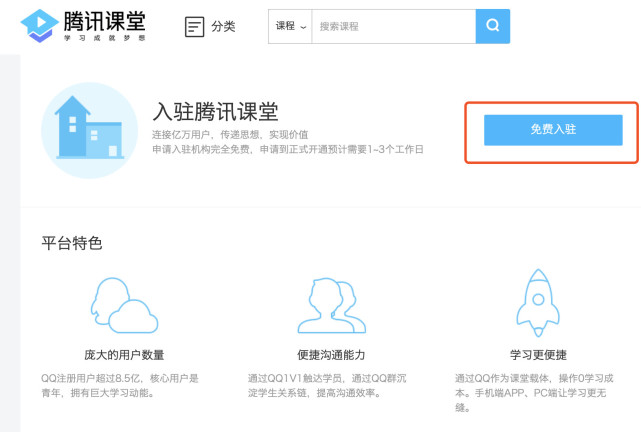Select the 平台特色 section heading
The height and width of the screenshot is (432, 641).
click(72, 243)
